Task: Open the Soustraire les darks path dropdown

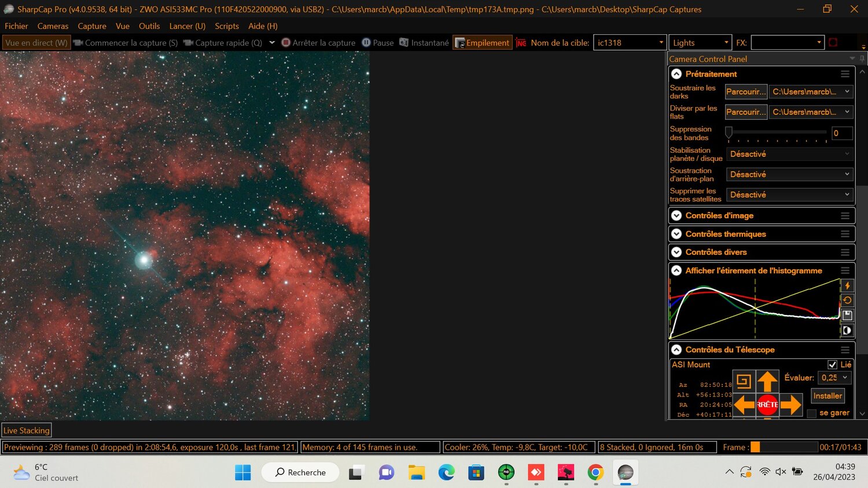Action: [811, 91]
